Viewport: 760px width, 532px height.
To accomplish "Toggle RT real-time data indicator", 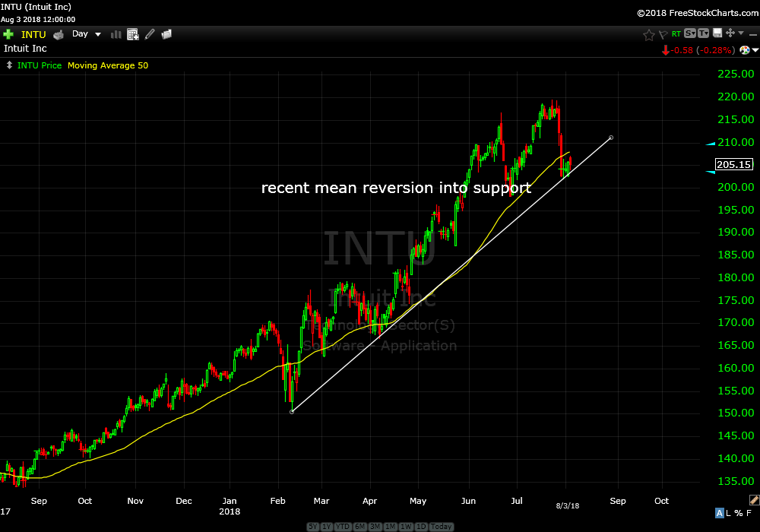I will [676, 33].
